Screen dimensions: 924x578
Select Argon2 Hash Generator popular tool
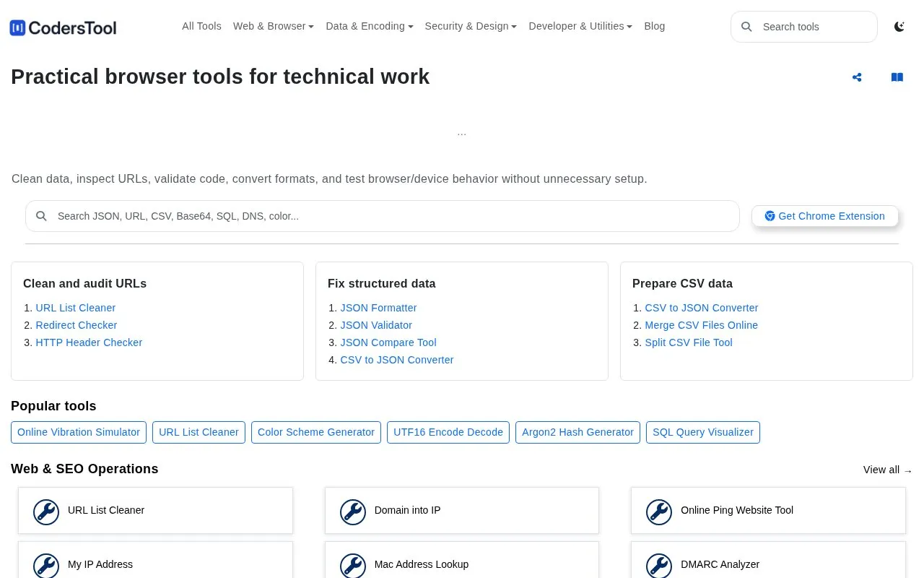[x=577, y=432]
